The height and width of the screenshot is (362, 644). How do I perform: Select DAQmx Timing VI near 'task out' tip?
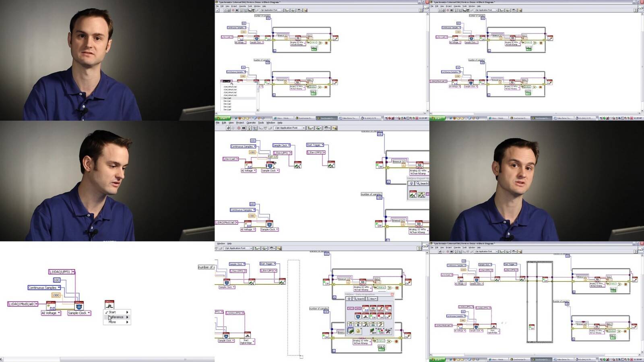[270, 165]
